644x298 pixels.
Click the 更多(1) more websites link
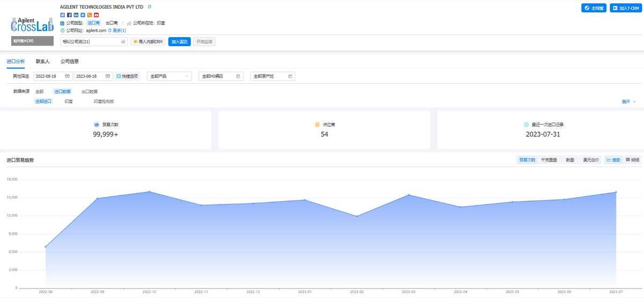[119, 31]
